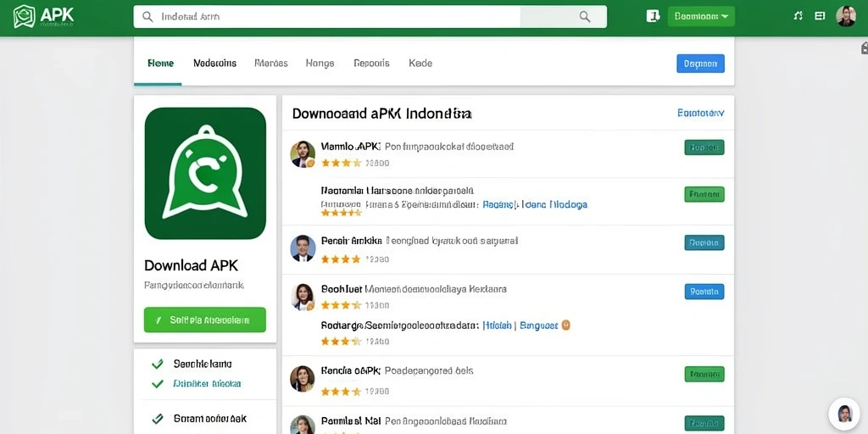
Task: Click the teal button in the Pencir Andkia row
Action: 704,242
